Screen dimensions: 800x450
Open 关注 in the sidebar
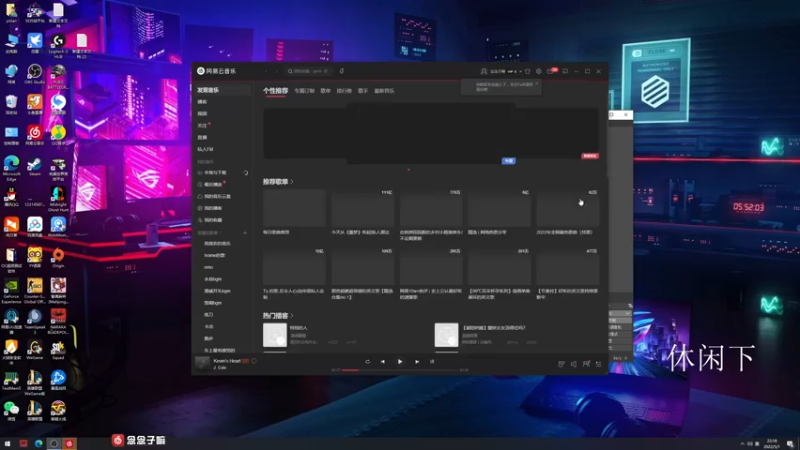203,126
